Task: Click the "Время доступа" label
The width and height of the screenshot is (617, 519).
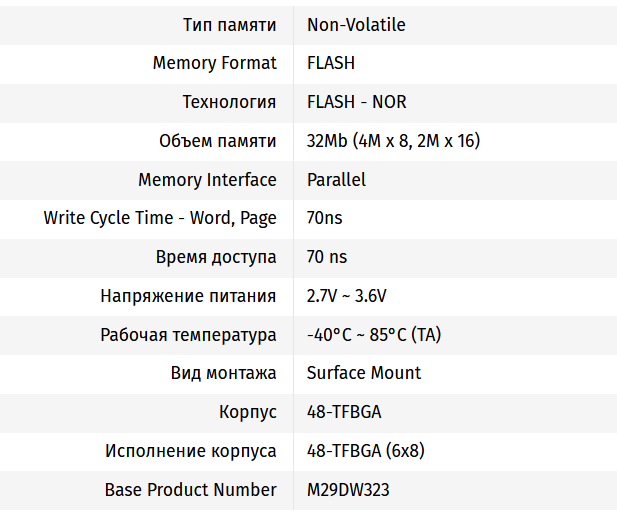Action: pyautogui.click(x=216, y=257)
